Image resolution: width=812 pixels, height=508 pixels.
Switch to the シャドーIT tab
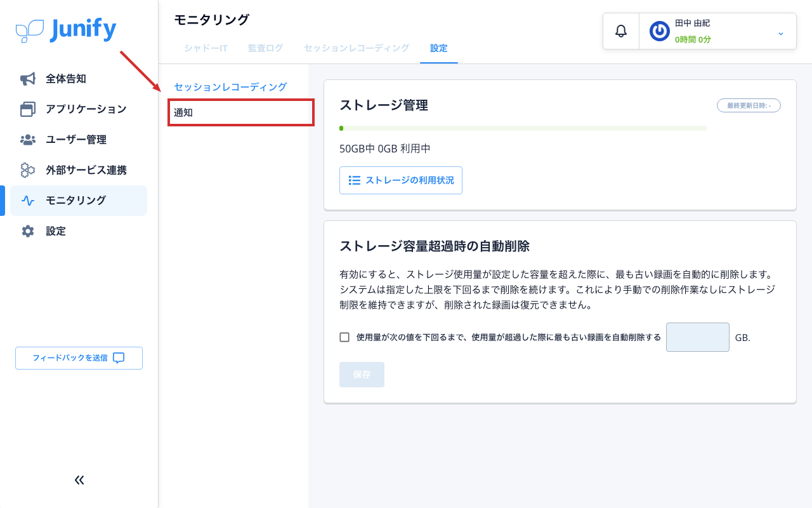[x=206, y=48]
